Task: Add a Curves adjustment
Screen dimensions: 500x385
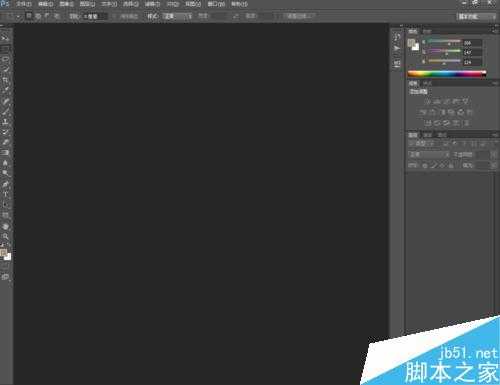Action: coord(447,101)
